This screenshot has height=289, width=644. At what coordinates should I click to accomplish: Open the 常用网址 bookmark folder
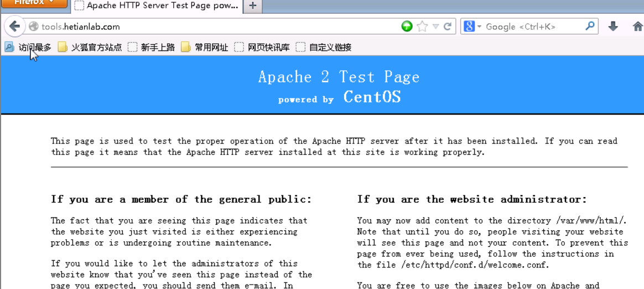[205, 48]
